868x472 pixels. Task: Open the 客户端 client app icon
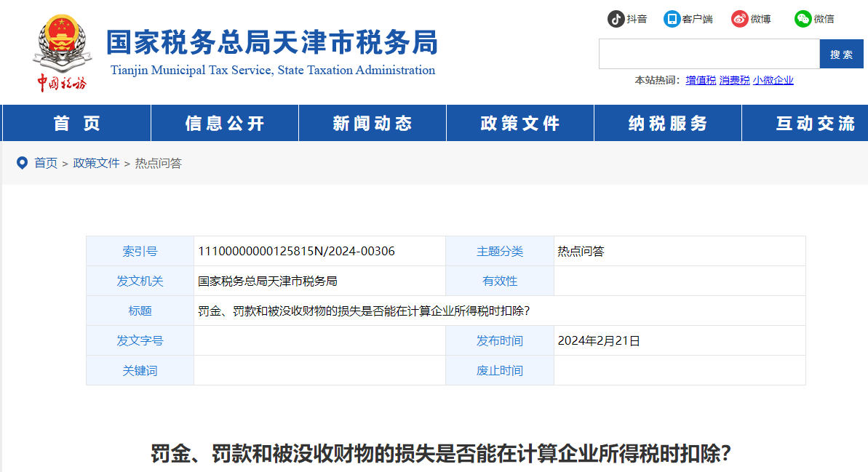click(672, 19)
